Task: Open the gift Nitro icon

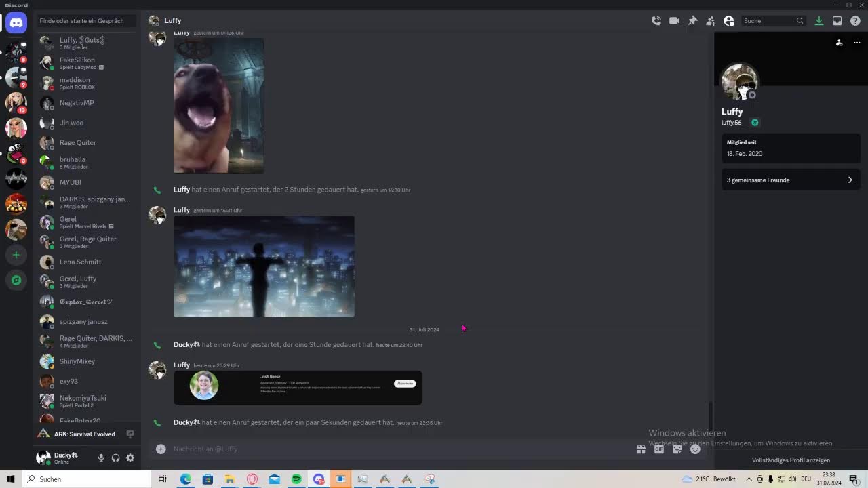Action: coord(641,449)
